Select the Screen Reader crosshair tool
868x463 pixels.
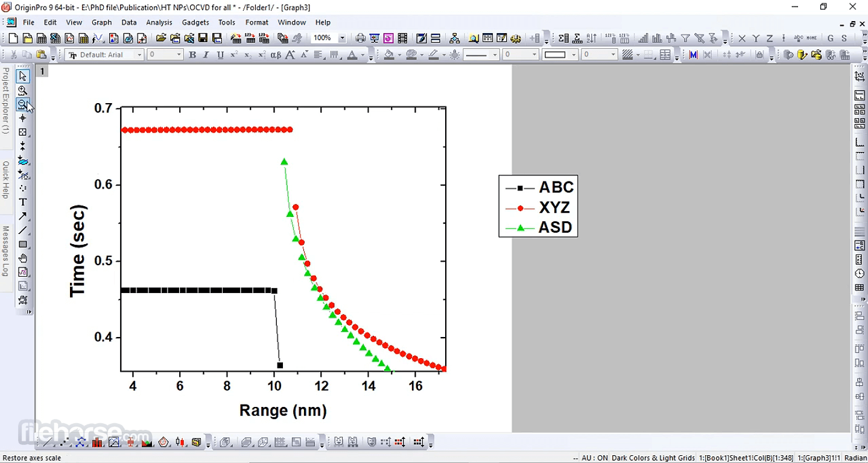[23, 118]
